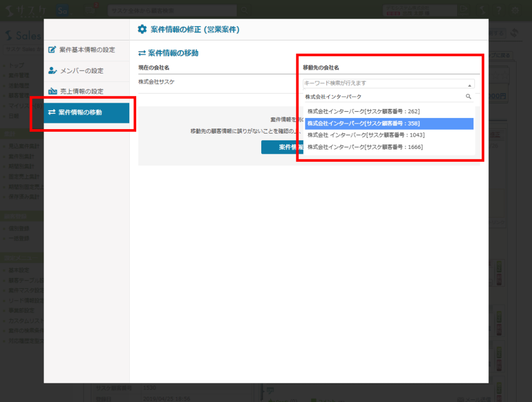Viewport: 532px width, 402px height.
Task: Open 基本設定 in background sidebar
Action: pyautogui.click(x=19, y=270)
